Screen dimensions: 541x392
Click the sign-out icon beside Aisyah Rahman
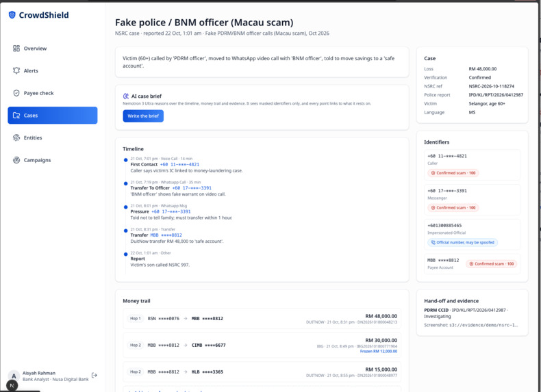[95, 375]
